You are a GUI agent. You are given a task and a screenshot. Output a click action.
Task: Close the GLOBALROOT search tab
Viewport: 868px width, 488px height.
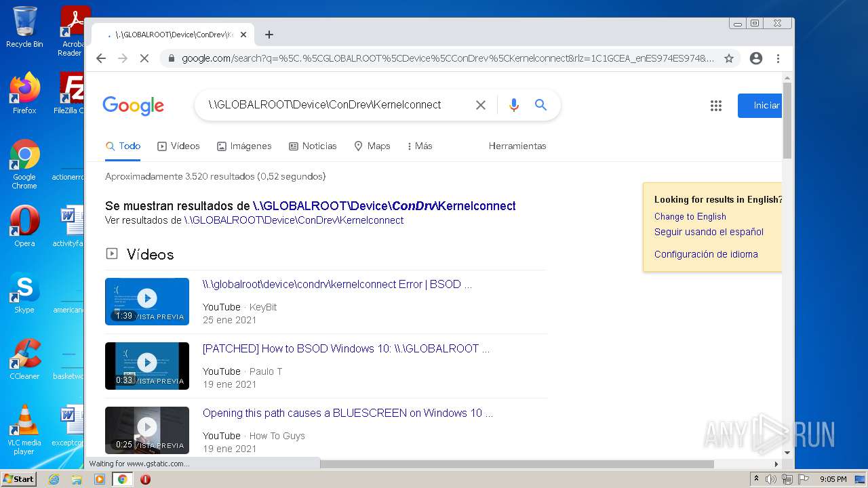(243, 35)
